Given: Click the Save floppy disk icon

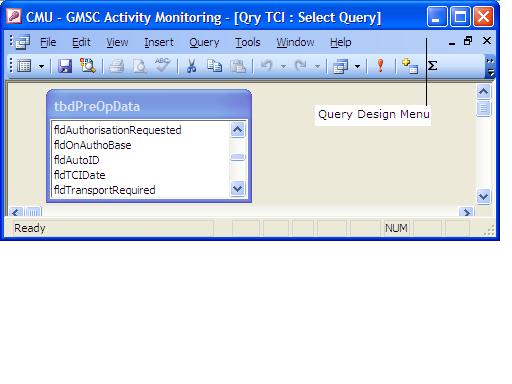Looking at the screenshot, I should [x=65, y=66].
